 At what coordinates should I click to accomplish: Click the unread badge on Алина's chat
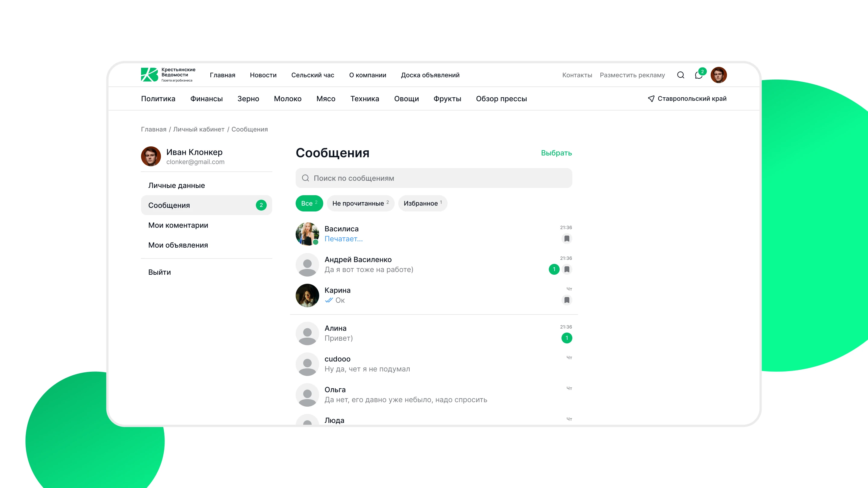click(567, 338)
